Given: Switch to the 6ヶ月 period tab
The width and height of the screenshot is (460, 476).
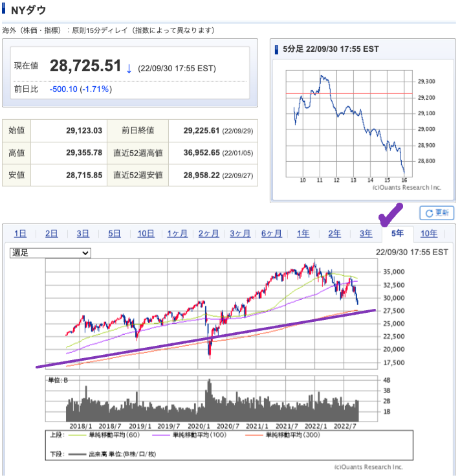Looking at the screenshot, I should (x=272, y=233).
